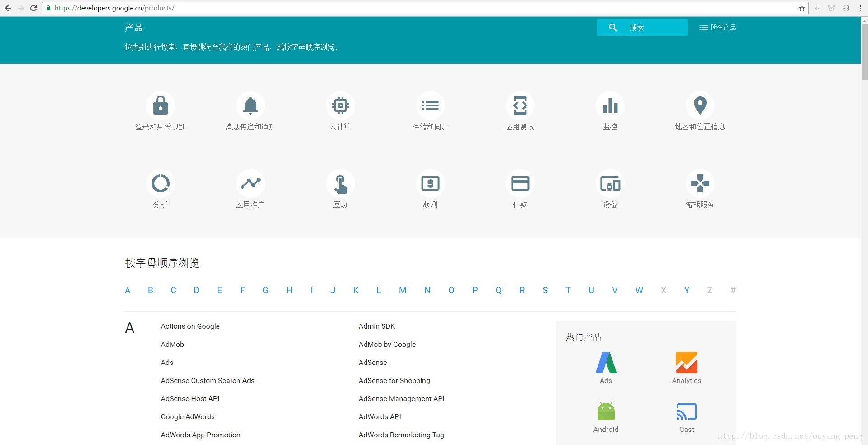
Task: Open the AdMob by Google link
Action: click(387, 345)
